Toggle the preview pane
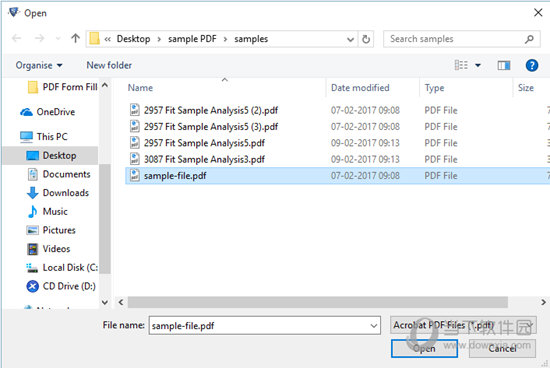 click(x=504, y=65)
